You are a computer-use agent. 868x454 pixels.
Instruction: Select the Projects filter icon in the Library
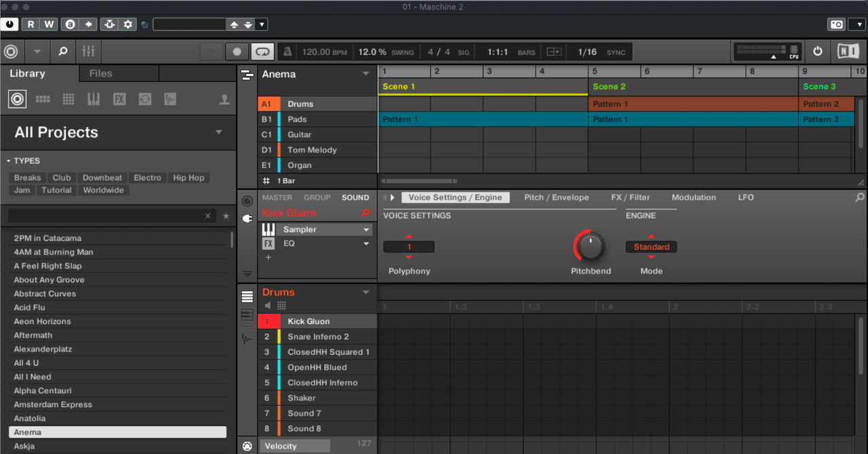tap(17, 99)
